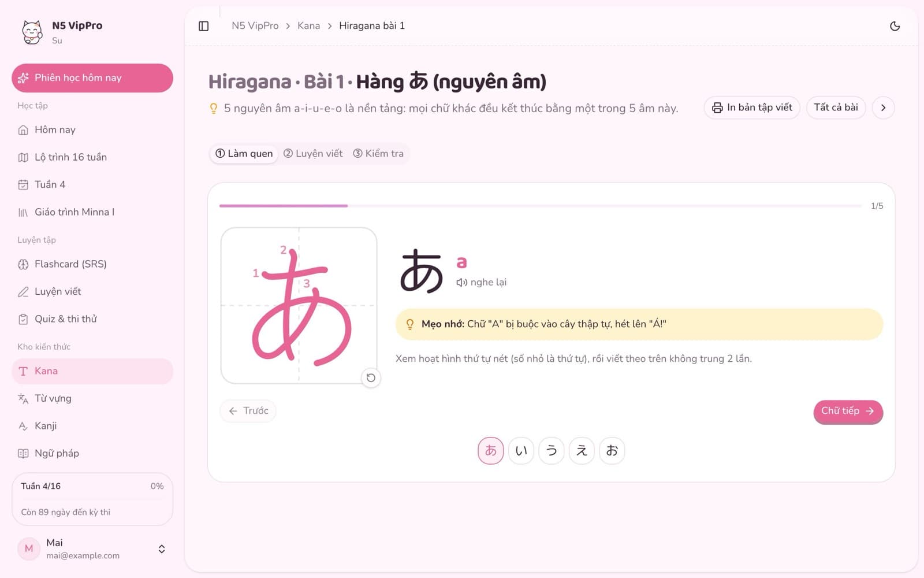Select the う character chip
Viewport: 924px width, 578px height.
point(552,451)
